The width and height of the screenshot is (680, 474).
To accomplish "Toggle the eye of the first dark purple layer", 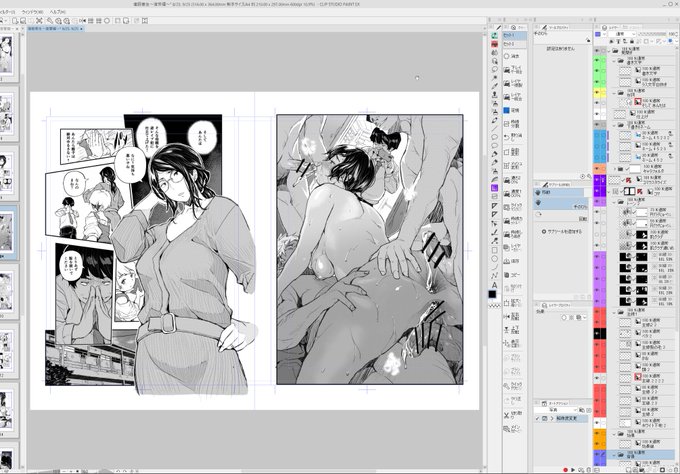I will click(x=597, y=179).
